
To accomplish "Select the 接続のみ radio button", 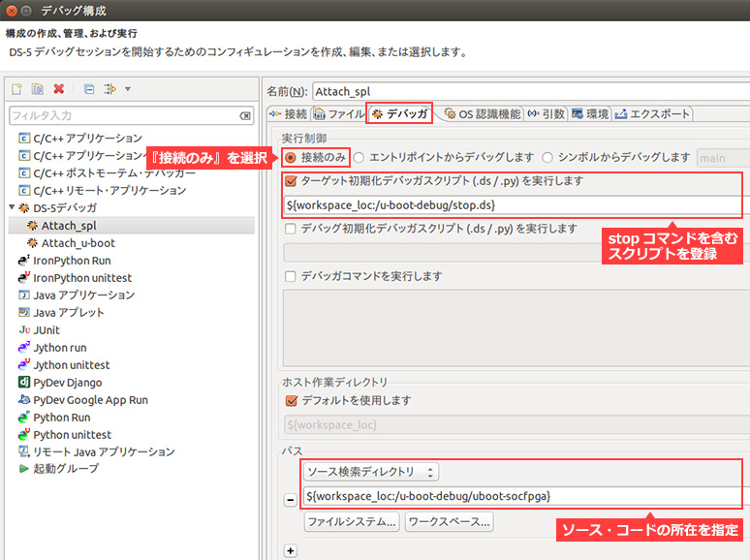I will pos(290,157).
